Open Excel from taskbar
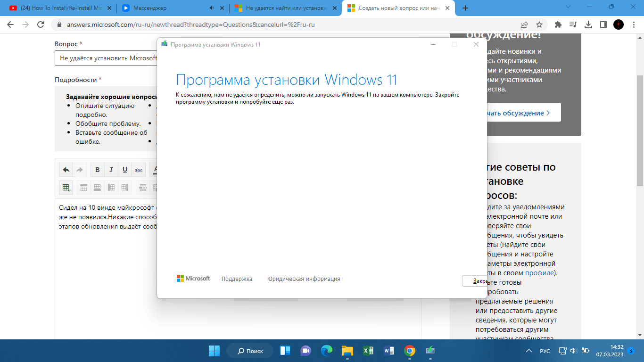Viewport: 644px width, 362px height. pos(368,351)
